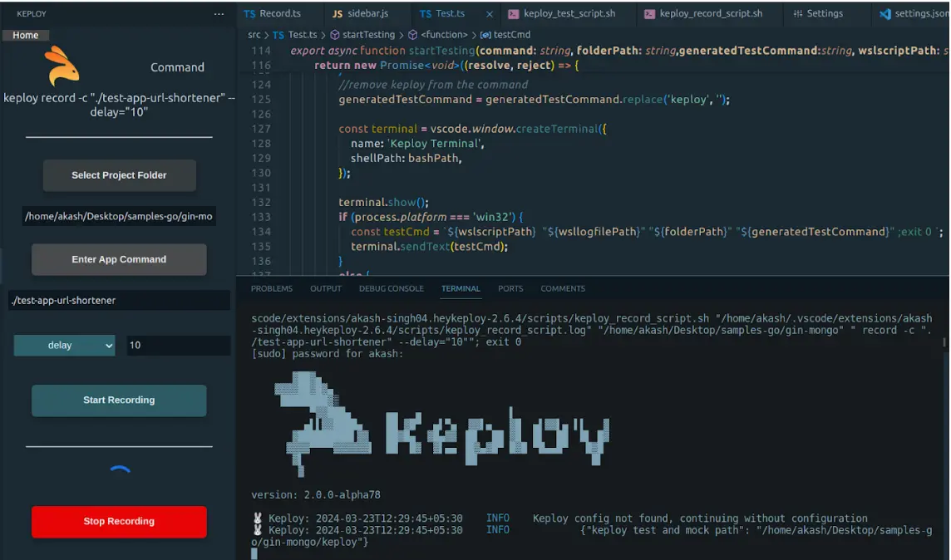This screenshot has height=560, width=951.
Task: Click the testCmd breadcrumb segment
Action: tap(512, 35)
